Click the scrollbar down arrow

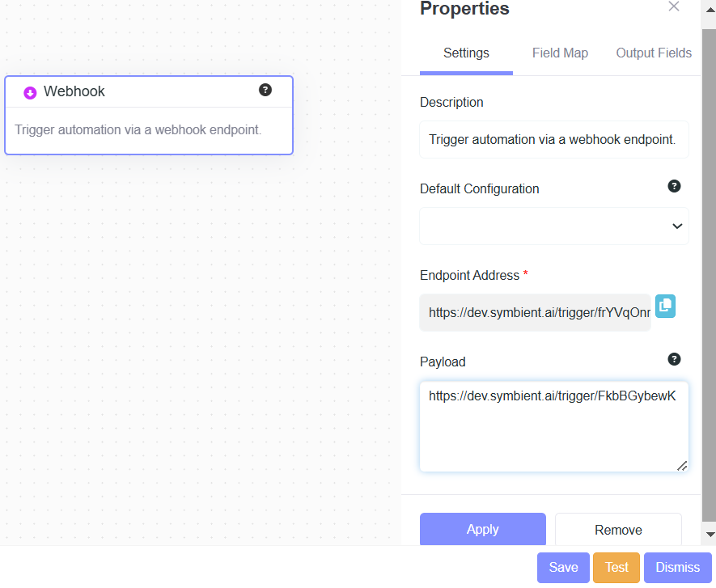pyautogui.click(x=710, y=534)
